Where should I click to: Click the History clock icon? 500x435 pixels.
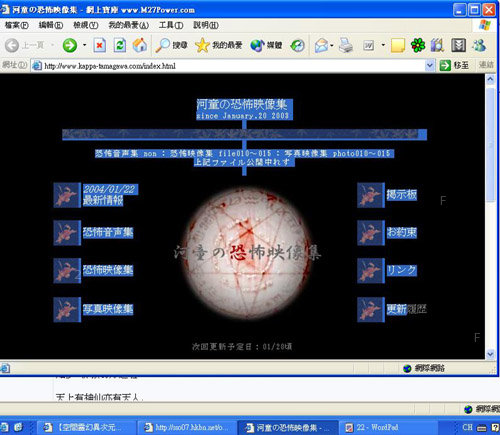tap(297, 45)
